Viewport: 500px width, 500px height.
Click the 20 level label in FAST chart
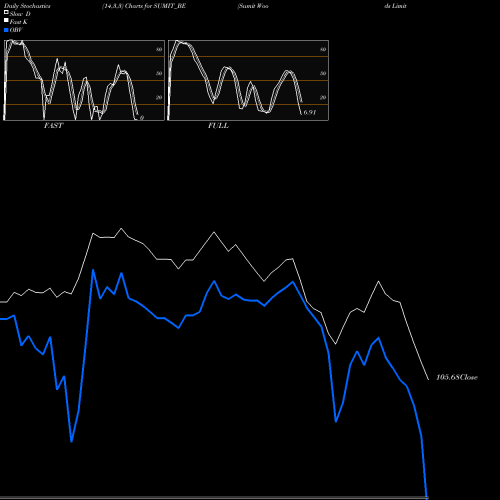(x=159, y=97)
